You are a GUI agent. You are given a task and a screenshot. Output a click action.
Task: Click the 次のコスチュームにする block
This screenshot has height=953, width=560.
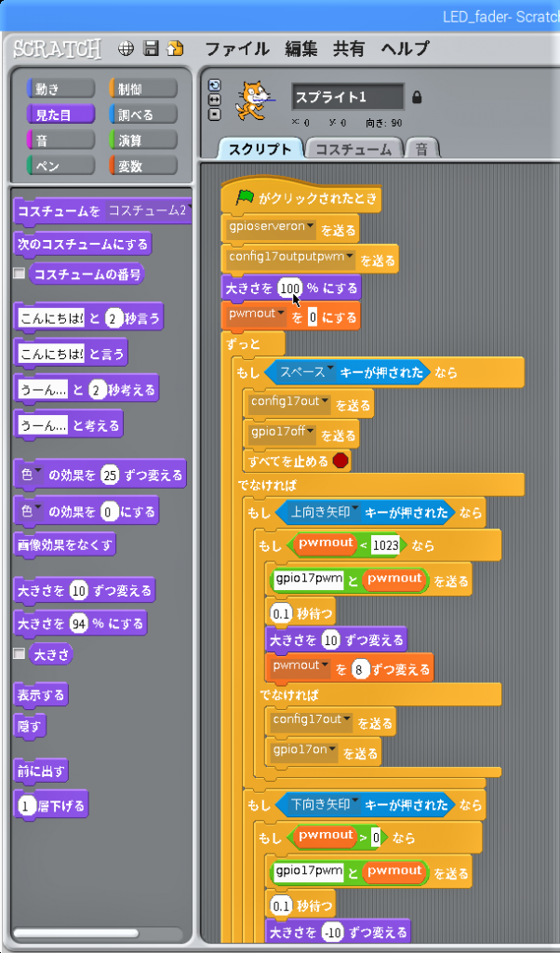click(x=83, y=245)
